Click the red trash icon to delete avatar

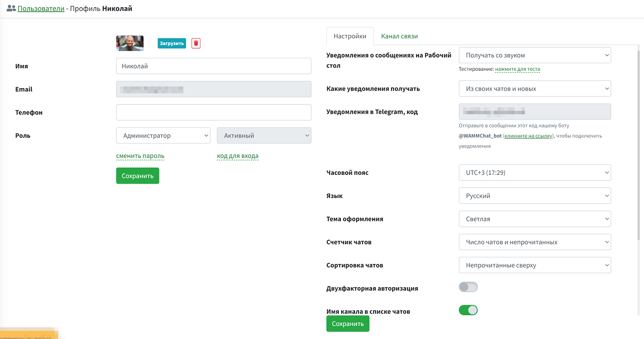tap(196, 43)
